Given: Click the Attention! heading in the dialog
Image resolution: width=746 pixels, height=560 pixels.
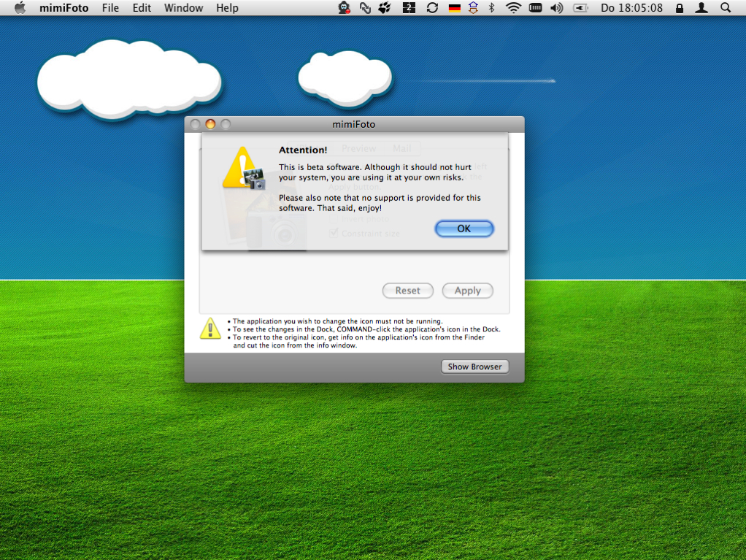Looking at the screenshot, I should pyautogui.click(x=303, y=150).
